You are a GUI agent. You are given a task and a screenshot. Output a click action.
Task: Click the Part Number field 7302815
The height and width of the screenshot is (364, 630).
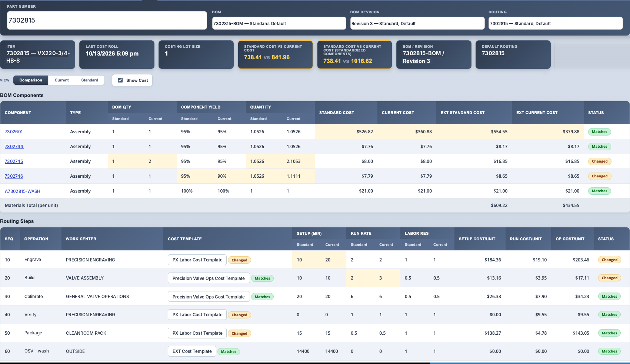point(107,20)
